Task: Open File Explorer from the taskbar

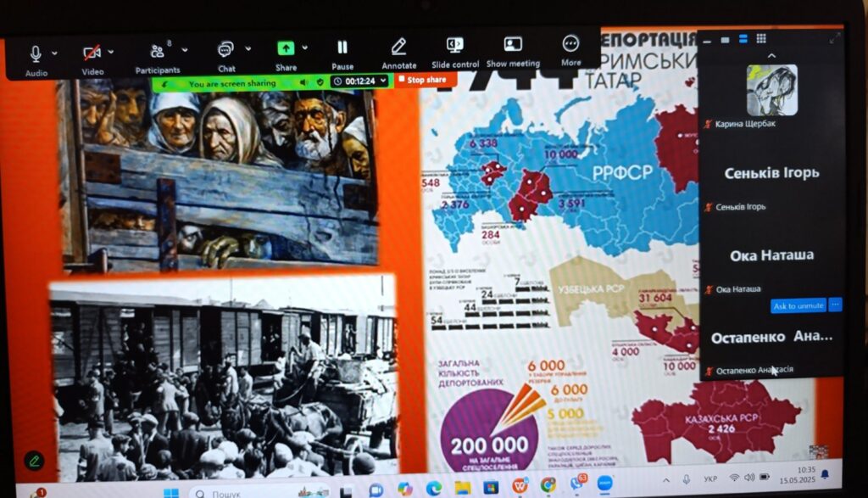Action: pyautogui.click(x=462, y=488)
